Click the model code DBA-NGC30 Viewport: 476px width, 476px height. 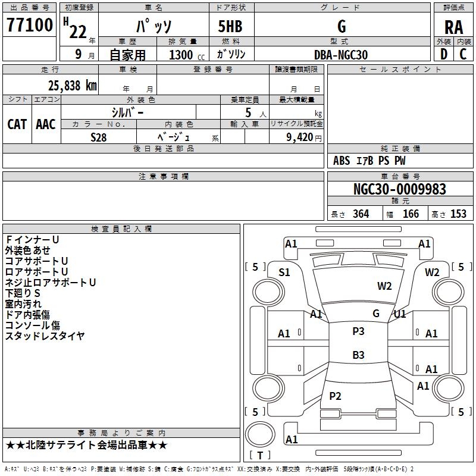click(x=341, y=55)
